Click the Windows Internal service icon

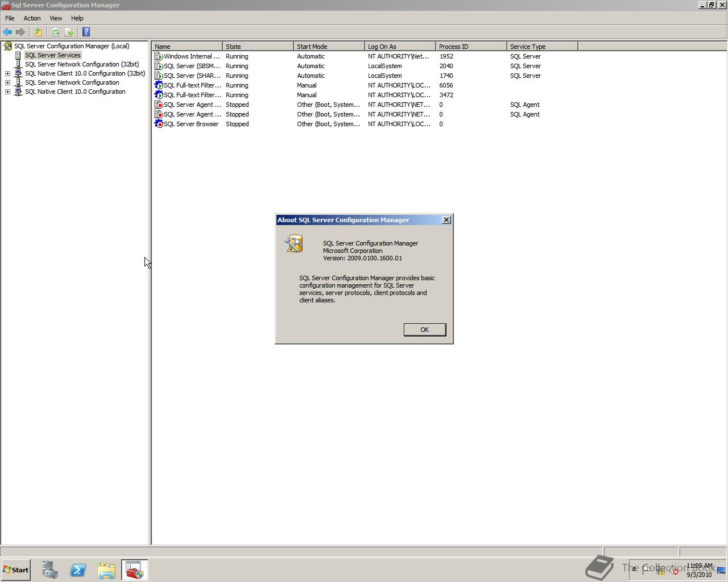pos(159,56)
